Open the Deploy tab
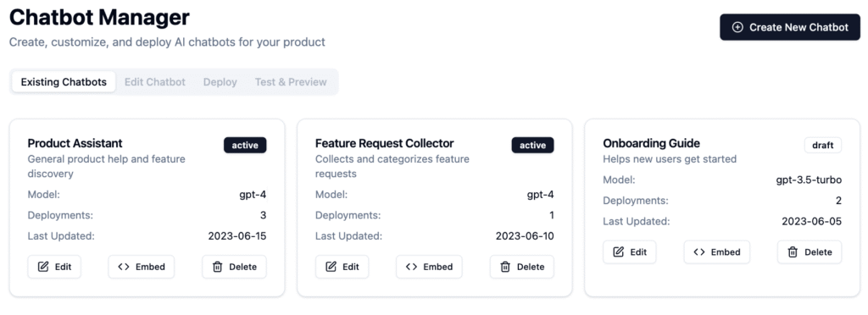Screen dimensions: 868x315 click(220, 82)
